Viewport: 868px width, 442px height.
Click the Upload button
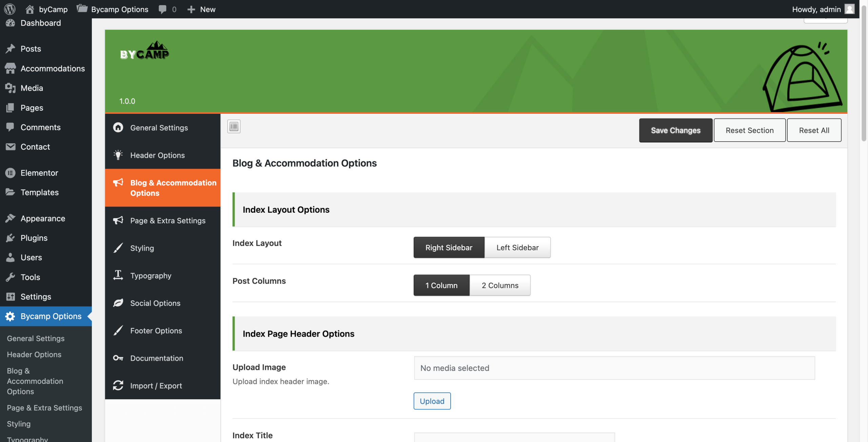(432, 401)
